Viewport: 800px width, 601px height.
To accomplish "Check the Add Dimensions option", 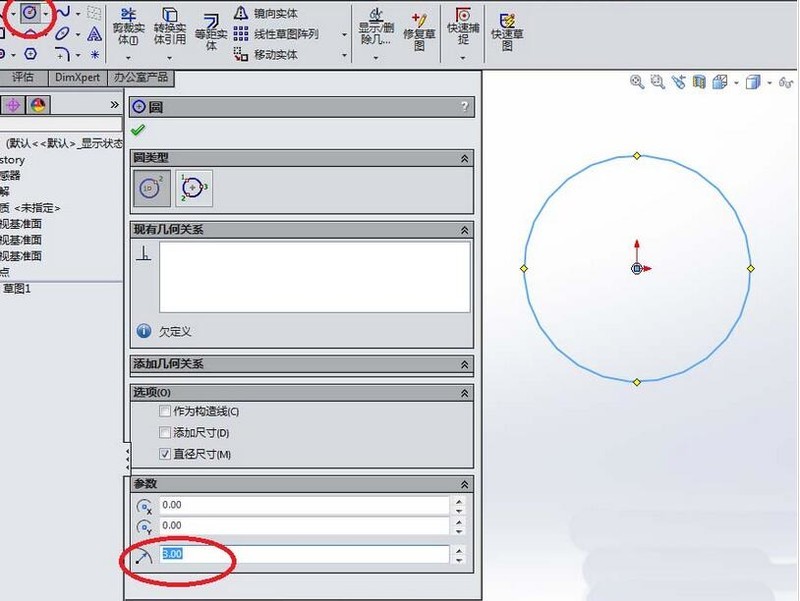I will click(165, 433).
